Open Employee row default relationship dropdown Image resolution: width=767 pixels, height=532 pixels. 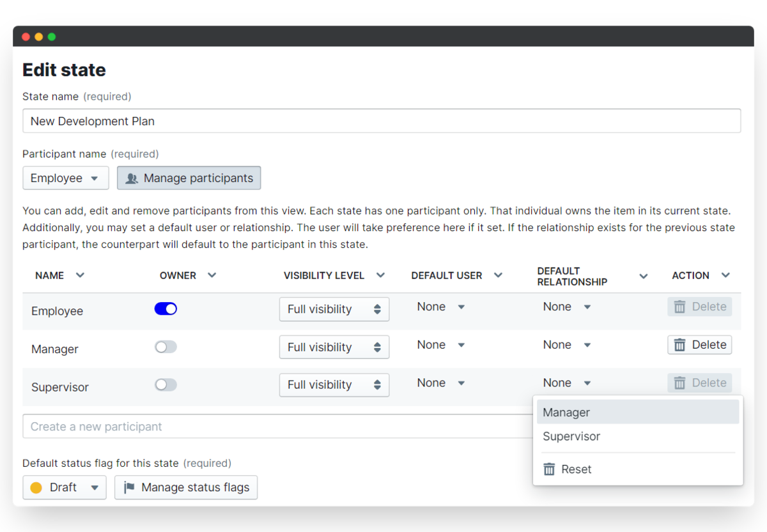[567, 307]
